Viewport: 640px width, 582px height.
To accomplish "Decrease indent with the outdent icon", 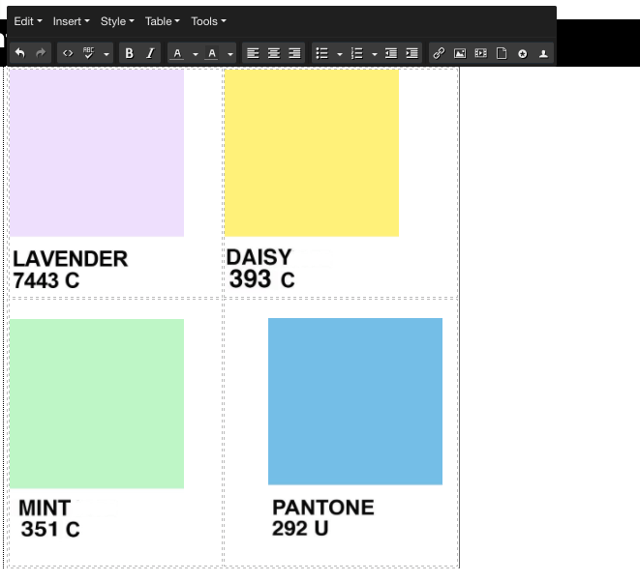I will tap(391, 53).
